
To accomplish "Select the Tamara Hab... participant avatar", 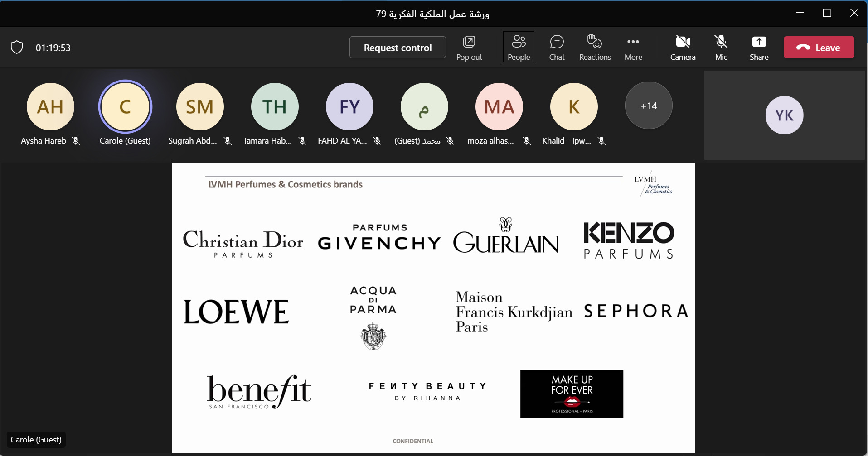I will 275,106.
